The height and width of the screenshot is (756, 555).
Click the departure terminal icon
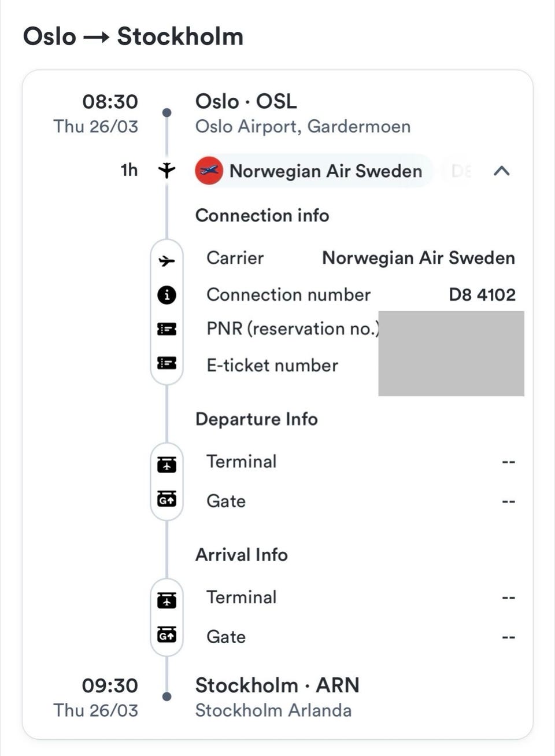pyautogui.click(x=166, y=464)
